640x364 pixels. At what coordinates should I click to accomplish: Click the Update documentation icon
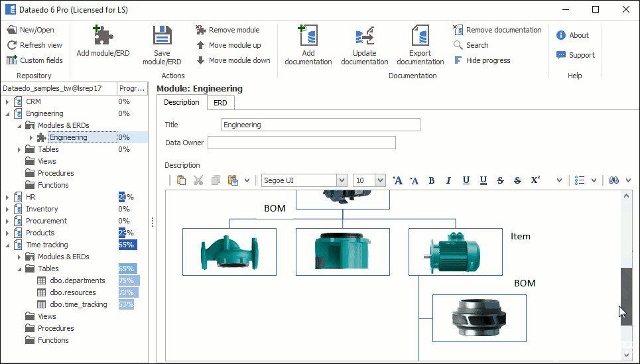(365, 36)
